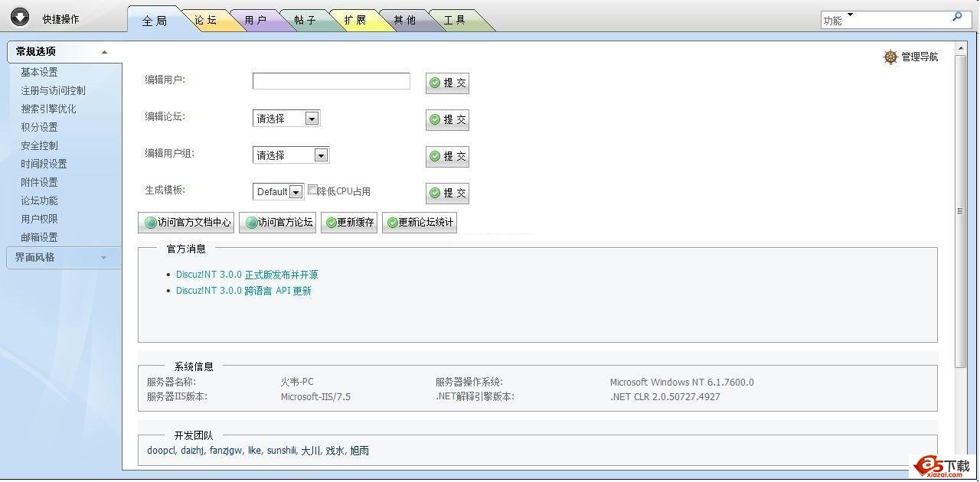Click 快捷操作 label
980x482 pixels.
[x=60, y=19]
